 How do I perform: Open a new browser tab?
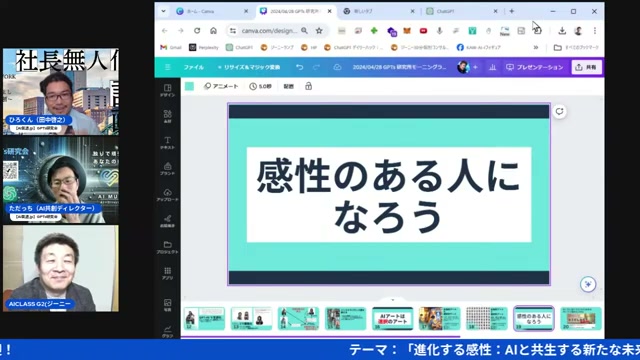point(511,11)
